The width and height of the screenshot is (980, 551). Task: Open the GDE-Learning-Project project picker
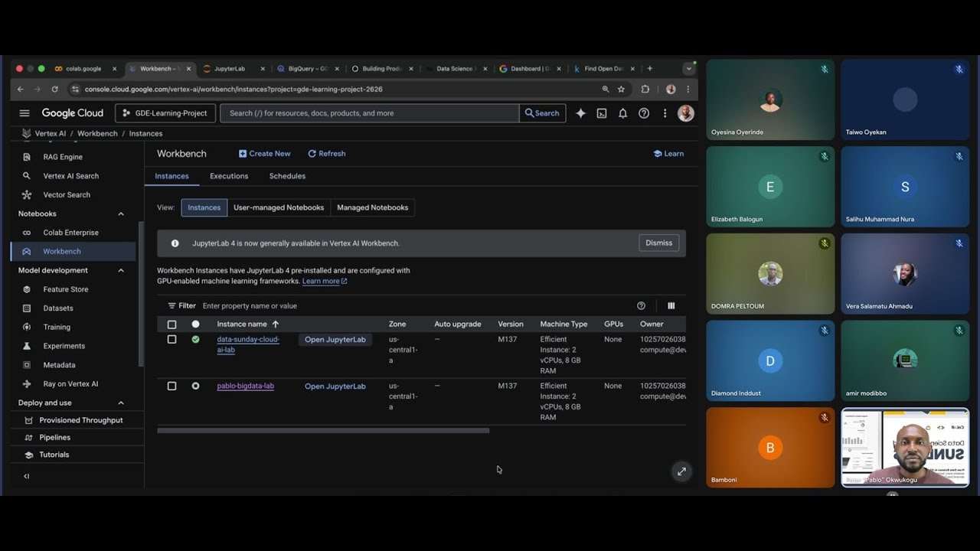click(165, 113)
